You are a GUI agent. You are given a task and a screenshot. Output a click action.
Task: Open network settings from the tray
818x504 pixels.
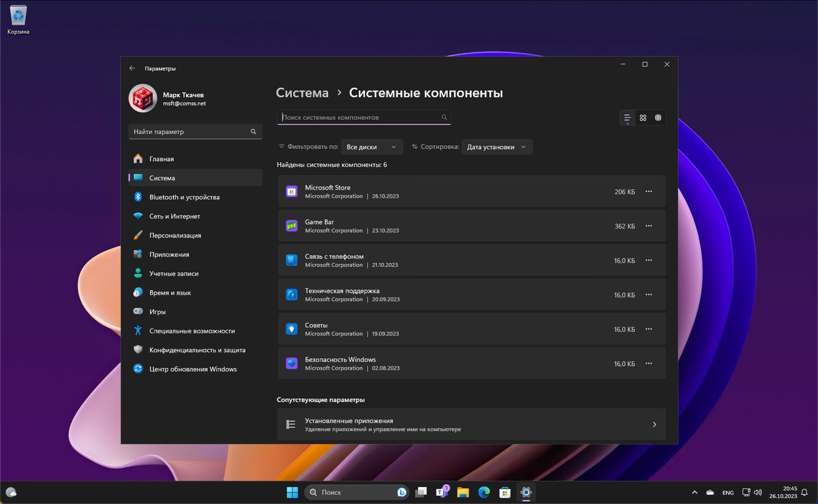pos(746,493)
